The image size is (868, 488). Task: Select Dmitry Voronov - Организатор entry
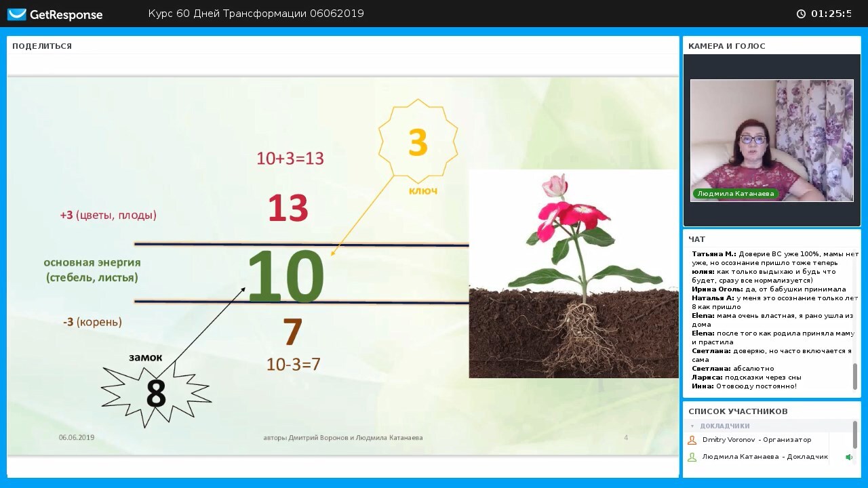click(x=756, y=440)
